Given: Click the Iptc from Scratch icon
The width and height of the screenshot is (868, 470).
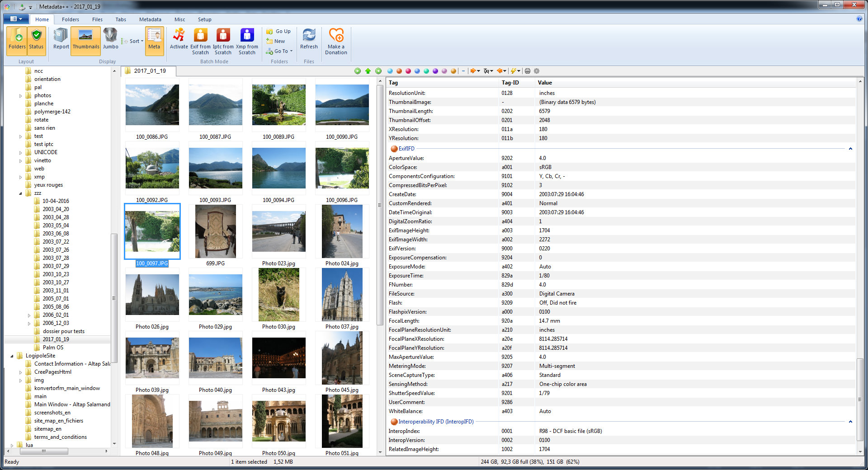Looking at the screenshot, I should pos(223,41).
